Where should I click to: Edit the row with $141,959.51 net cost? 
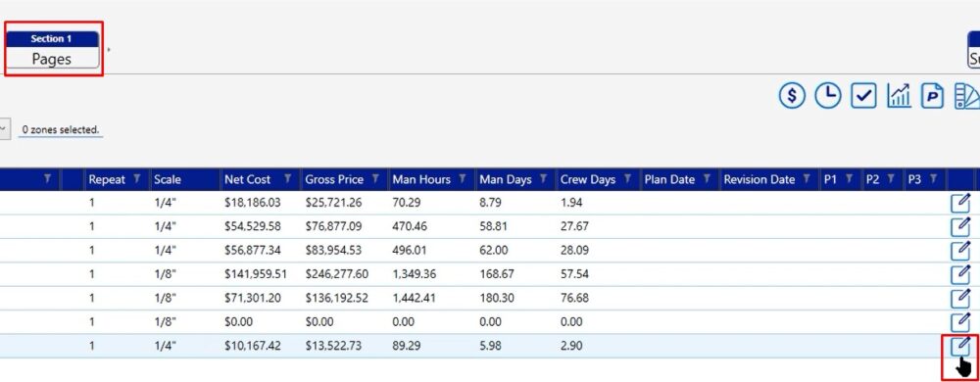coord(960,274)
